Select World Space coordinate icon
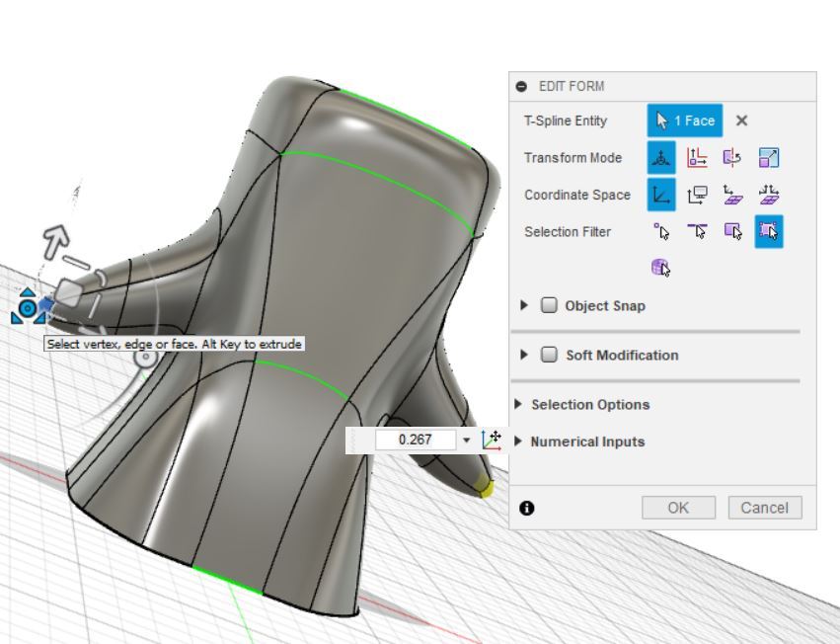The width and height of the screenshot is (840, 644). point(661,195)
